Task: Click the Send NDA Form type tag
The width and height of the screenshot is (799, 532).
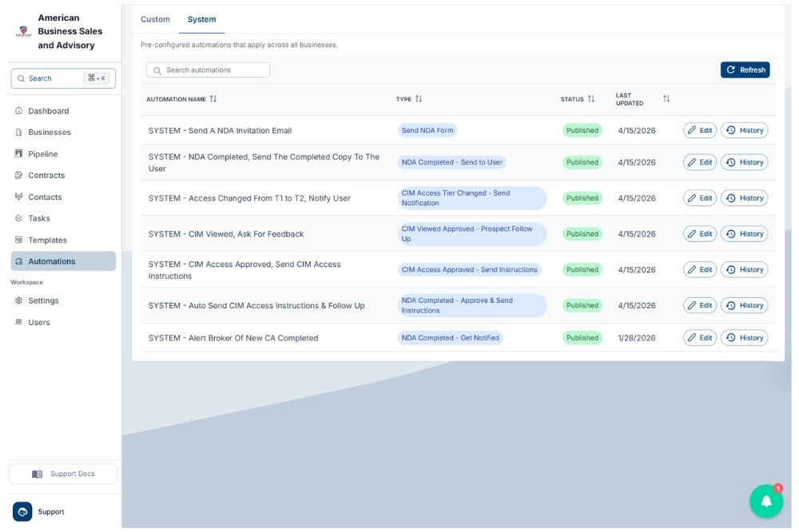Action: (x=427, y=130)
